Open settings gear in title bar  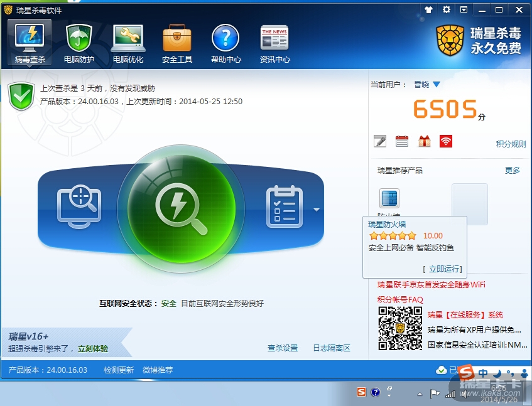[x=447, y=9]
